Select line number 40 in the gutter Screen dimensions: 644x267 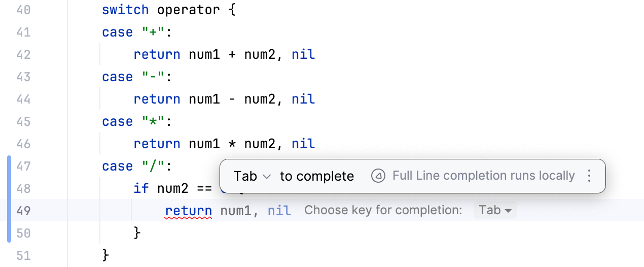coord(24,10)
